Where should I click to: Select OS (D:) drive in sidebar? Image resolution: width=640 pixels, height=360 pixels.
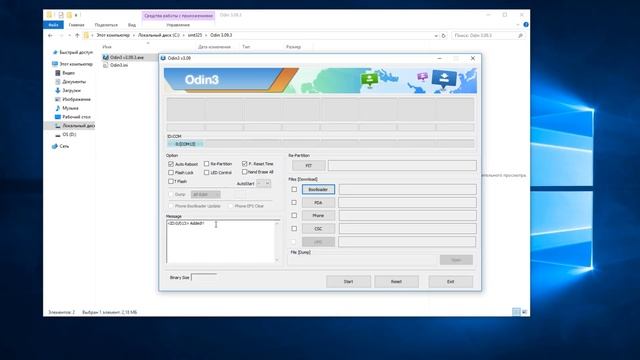(x=65, y=134)
